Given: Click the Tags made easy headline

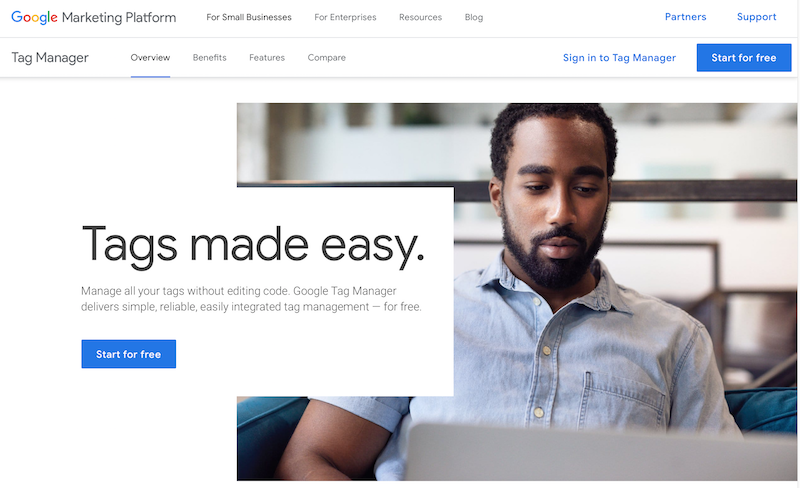Looking at the screenshot, I should [253, 246].
